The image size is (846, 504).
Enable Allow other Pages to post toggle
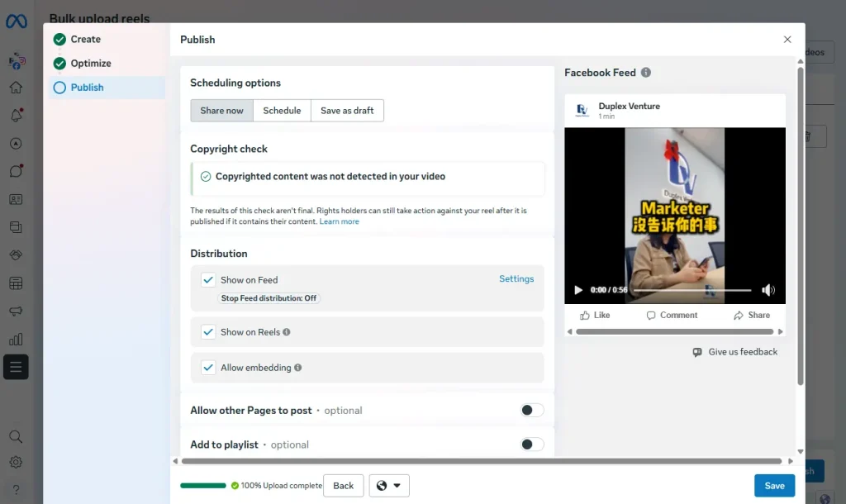[532, 410]
